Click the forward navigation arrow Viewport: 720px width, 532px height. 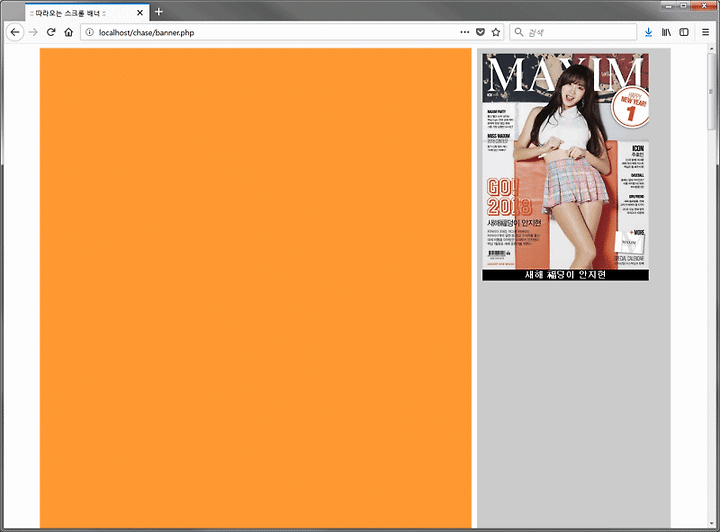click(x=33, y=32)
